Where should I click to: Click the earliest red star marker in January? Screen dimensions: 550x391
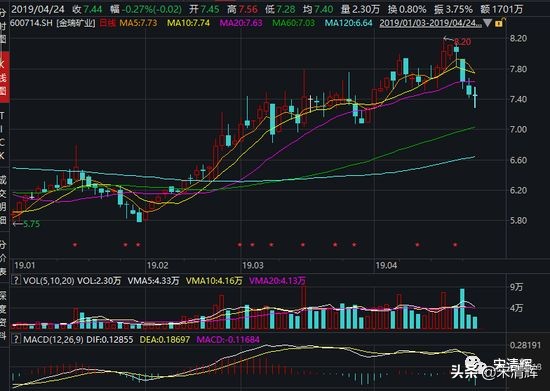tap(75, 244)
